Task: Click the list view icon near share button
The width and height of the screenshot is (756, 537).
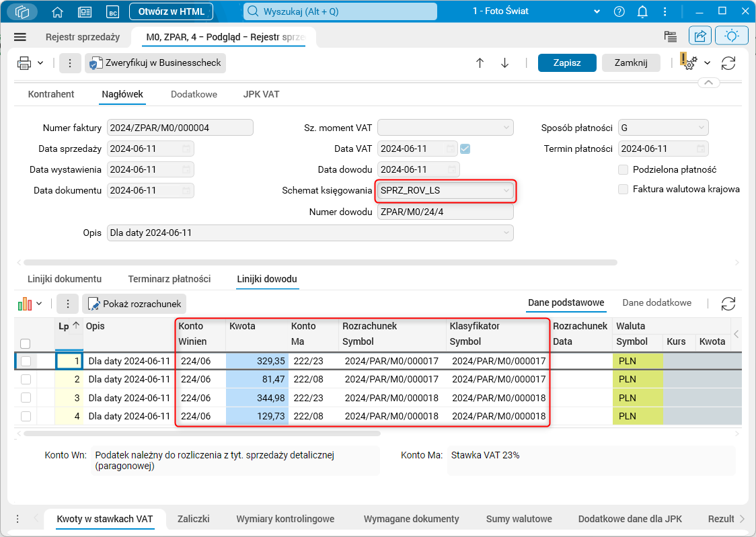Action: (x=670, y=36)
